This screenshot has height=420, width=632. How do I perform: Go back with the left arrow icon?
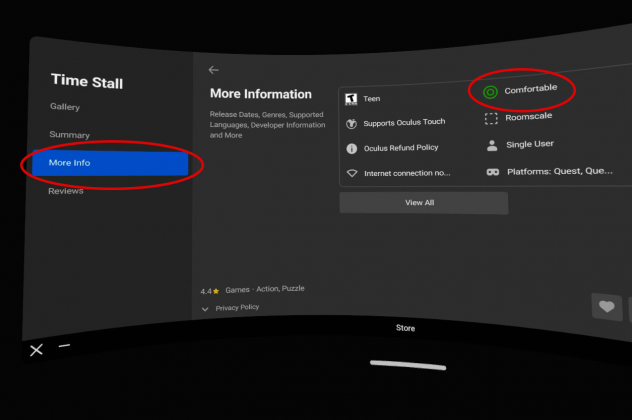214,70
